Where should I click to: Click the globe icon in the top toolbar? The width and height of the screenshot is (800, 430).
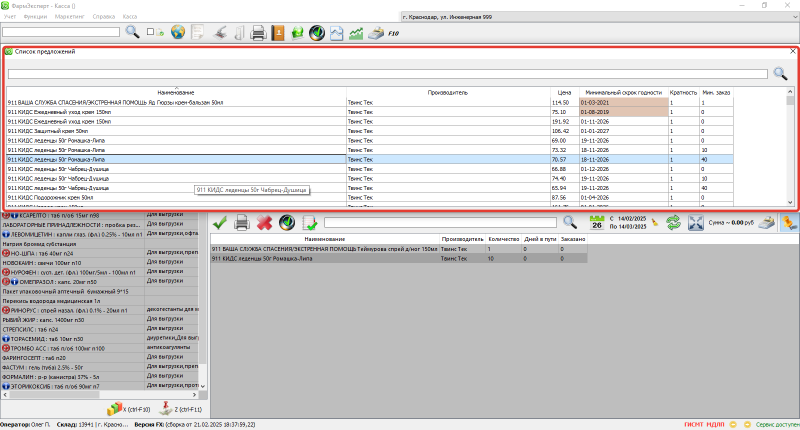click(179, 33)
